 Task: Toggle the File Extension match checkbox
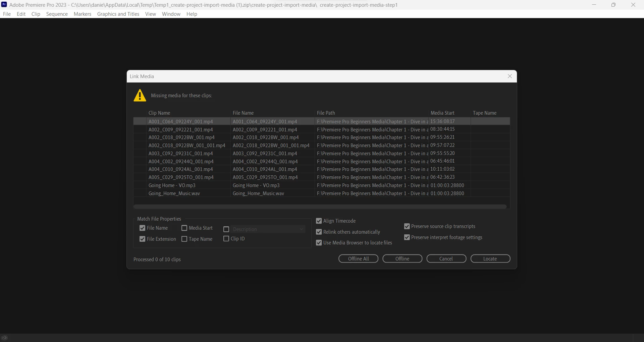pos(142,239)
